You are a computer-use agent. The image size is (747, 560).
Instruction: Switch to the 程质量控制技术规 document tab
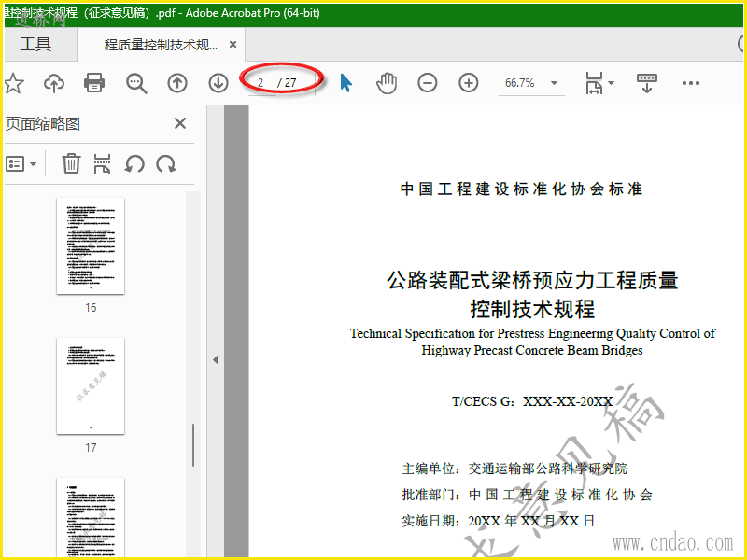coord(161,45)
